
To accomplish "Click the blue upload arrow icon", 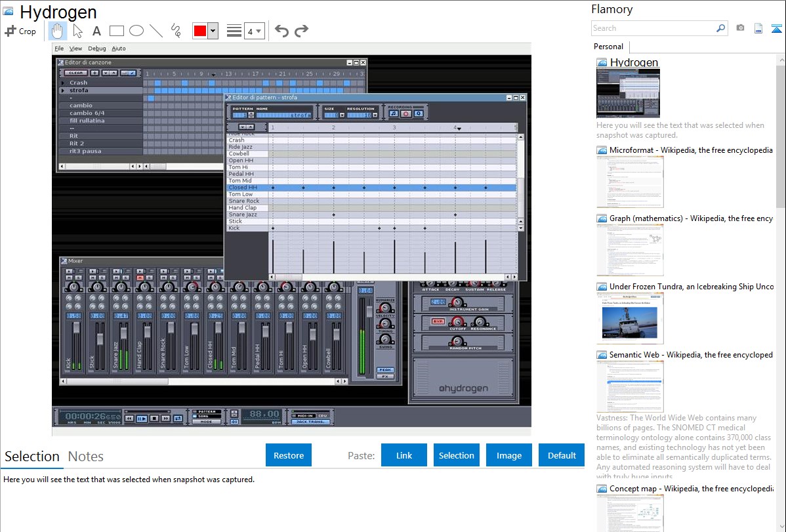I will pos(776,28).
